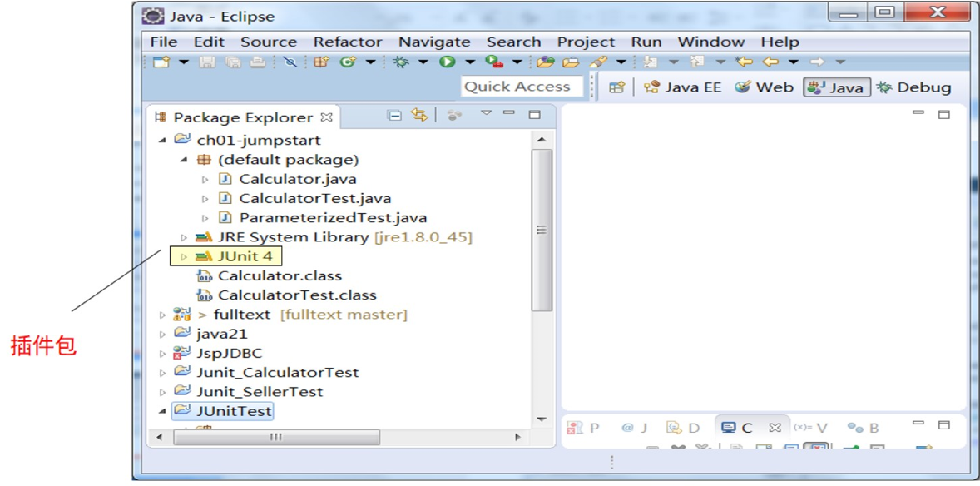
Task: Open the Search dropdown arrow
Action: click(x=621, y=62)
